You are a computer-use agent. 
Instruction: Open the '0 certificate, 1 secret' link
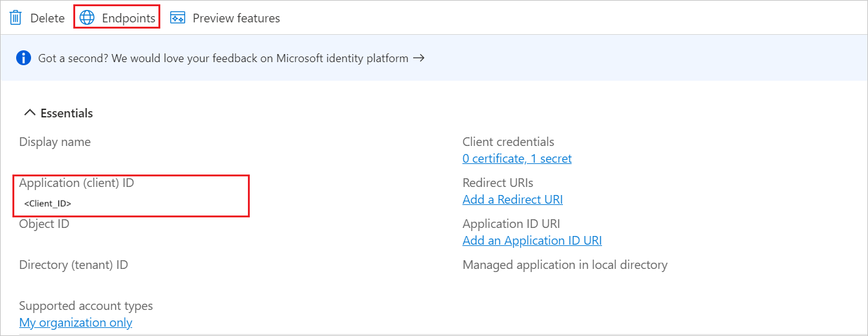(517, 158)
